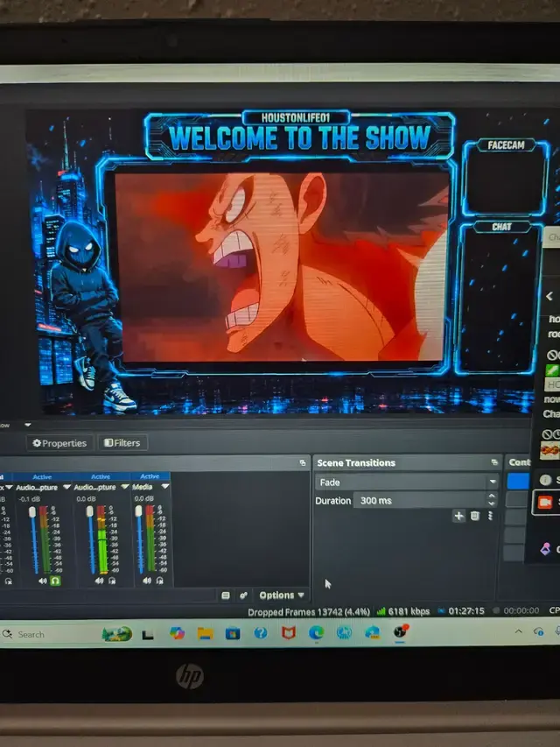Pop out the Scene Transitions dock
The height and width of the screenshot is (747, 560).
(x=494, y=462)
